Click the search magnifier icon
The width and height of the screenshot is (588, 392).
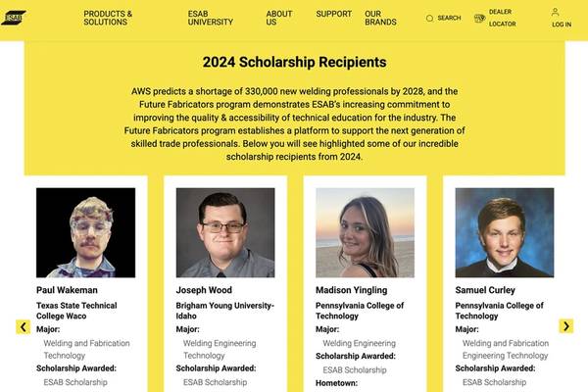point(430,18)
